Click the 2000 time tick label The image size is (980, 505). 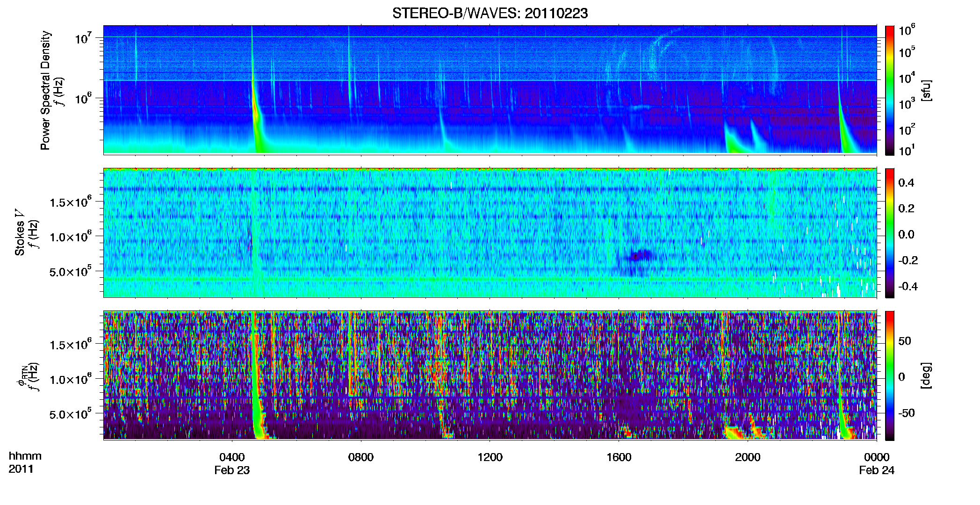(748, 457)
